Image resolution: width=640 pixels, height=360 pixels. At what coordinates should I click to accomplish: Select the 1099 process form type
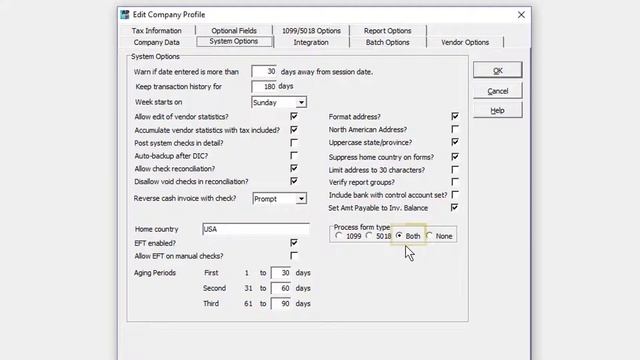(x=339, y=236)
